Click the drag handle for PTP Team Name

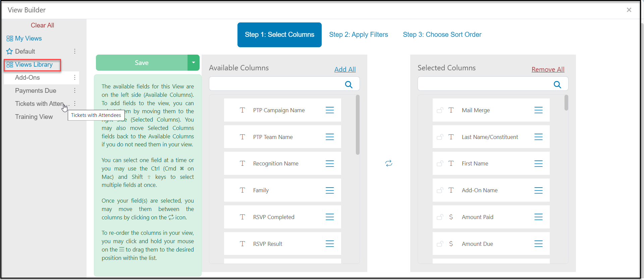pos(330,137)
